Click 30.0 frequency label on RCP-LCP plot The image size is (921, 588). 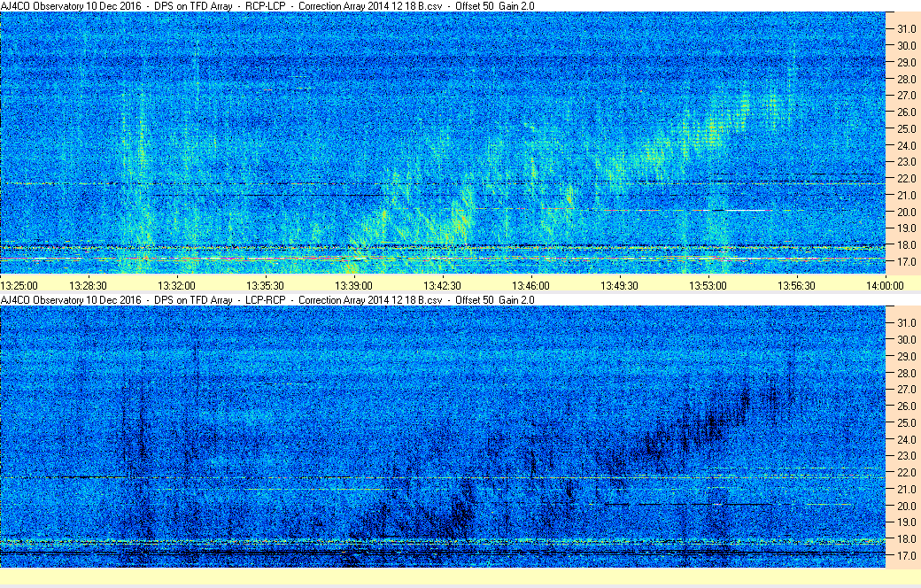(906, 45)
